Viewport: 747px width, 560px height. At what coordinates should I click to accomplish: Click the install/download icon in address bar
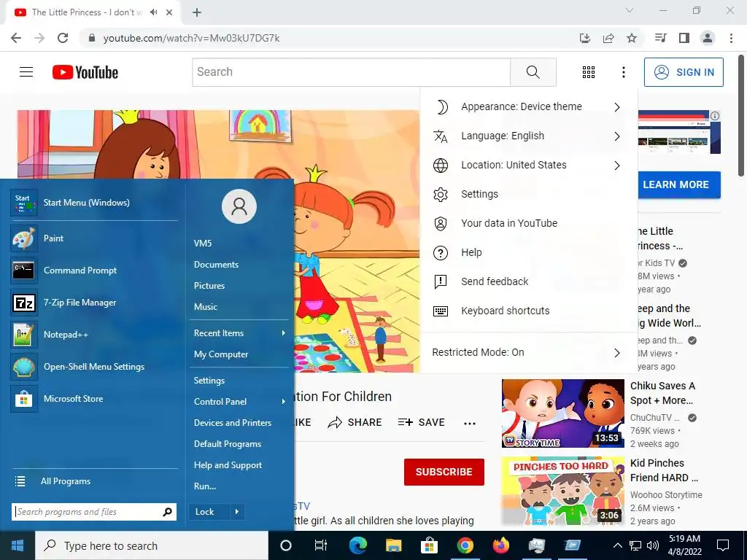click(584, 38)
